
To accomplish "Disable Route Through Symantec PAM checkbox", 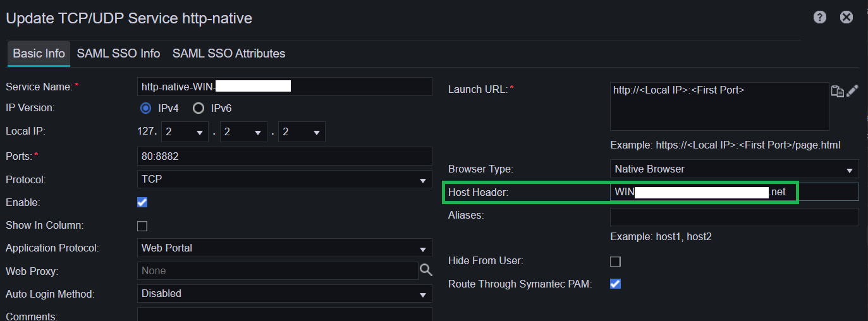I will pyautogui.click(x=615, y=284).
